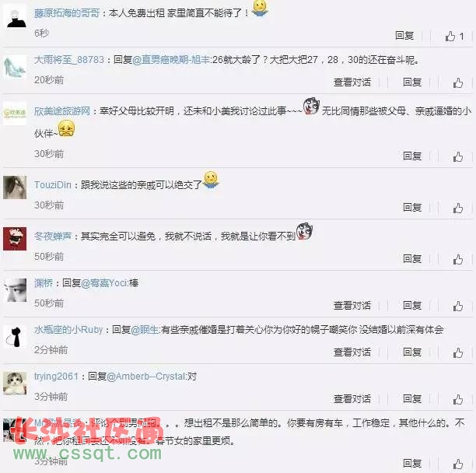Give thumbs-up to 冬夜蝉声's comment
The height and width of the screenshot is (473, 476).
pyautogui.click(x=458, y=259)
